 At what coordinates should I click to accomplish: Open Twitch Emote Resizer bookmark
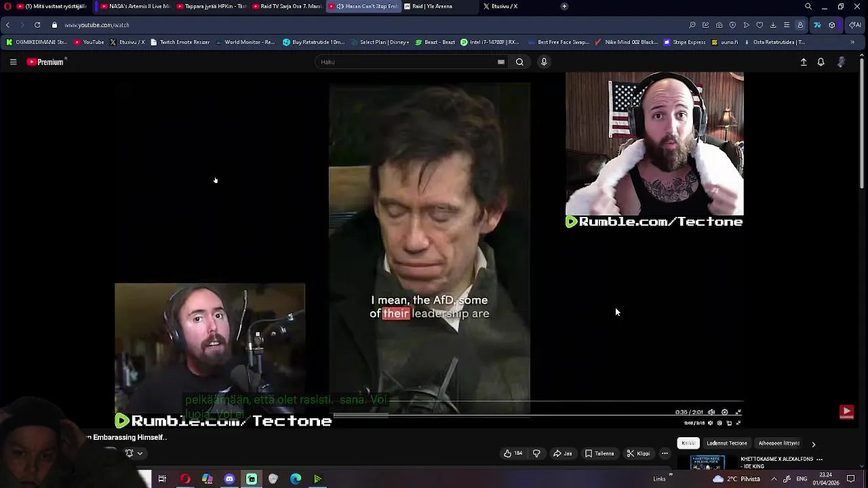pyautogui.click(x=180, y=42)
